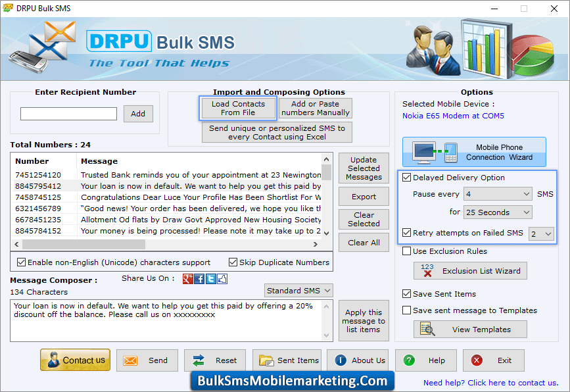570x392 pixels.
Task: Click Load Contacts From File button
Action: point(238,108)
